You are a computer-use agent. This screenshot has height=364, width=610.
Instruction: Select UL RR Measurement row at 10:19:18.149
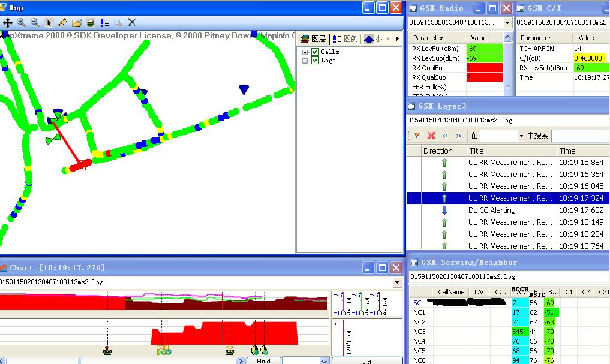click(x=508, y=222)
